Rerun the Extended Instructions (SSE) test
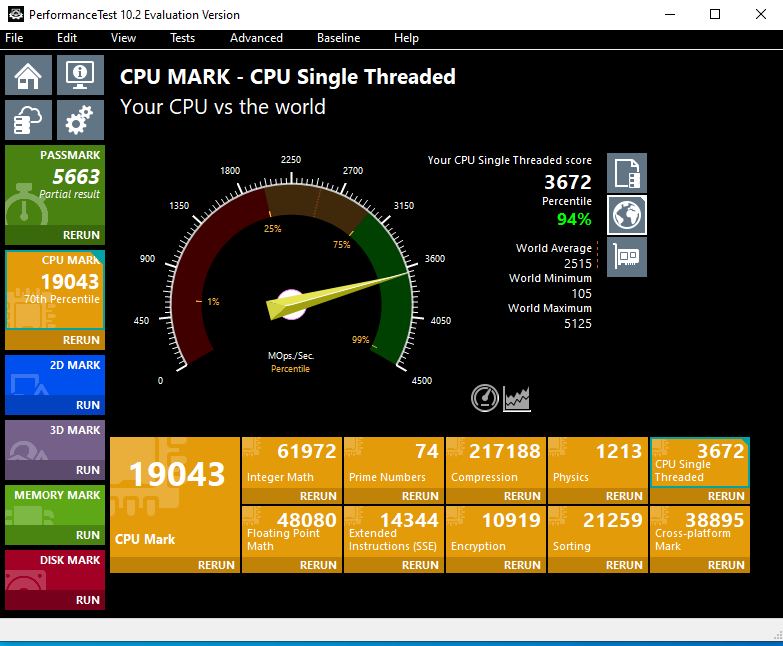Image resolution: width=783 pixels, height=646 pixels. pos(393,565)
